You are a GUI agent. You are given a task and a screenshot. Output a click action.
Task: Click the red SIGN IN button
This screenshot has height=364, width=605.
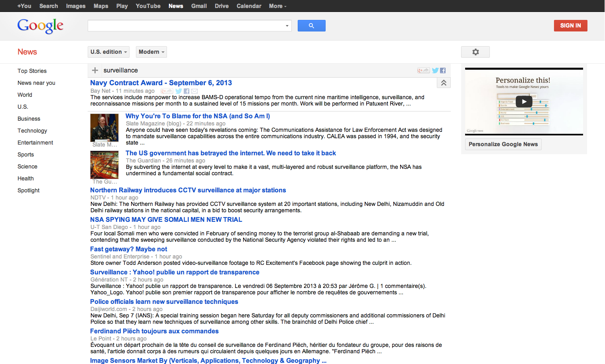(x=570, y=25)
